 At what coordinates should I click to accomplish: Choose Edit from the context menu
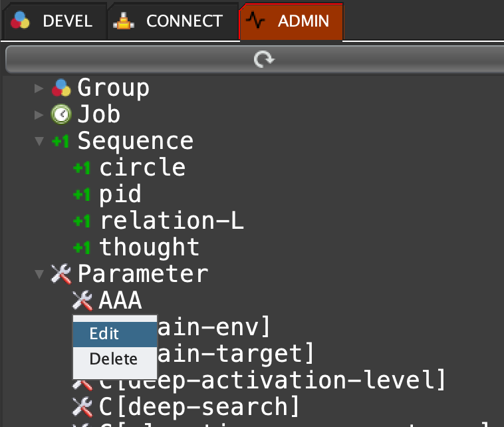(x=104, y=333)
